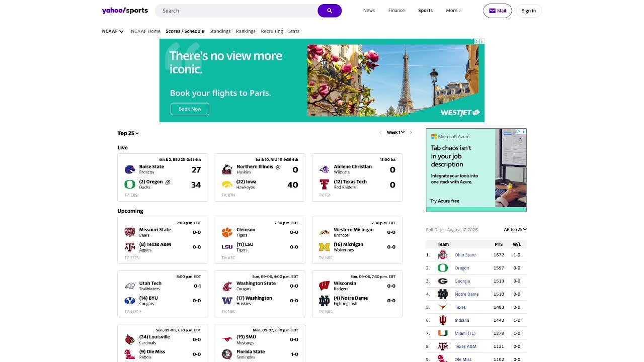Viewport: 644px width, 362px height.
Task: Click Book Now in WestJet ad
Action: tap(190, 109)
